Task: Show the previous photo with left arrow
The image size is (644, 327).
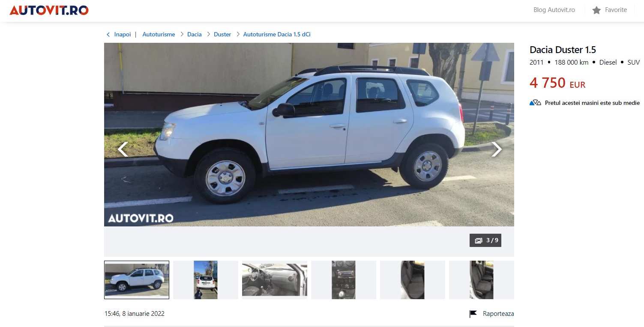Action: click(123, 149)
